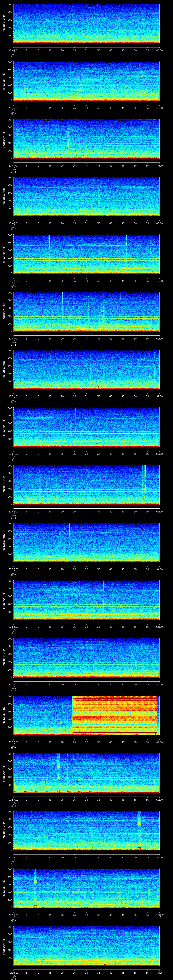173x980 pixels.
Task: Open the spectrogram panel starting at 23:50:00
Action: pos(86,369)
